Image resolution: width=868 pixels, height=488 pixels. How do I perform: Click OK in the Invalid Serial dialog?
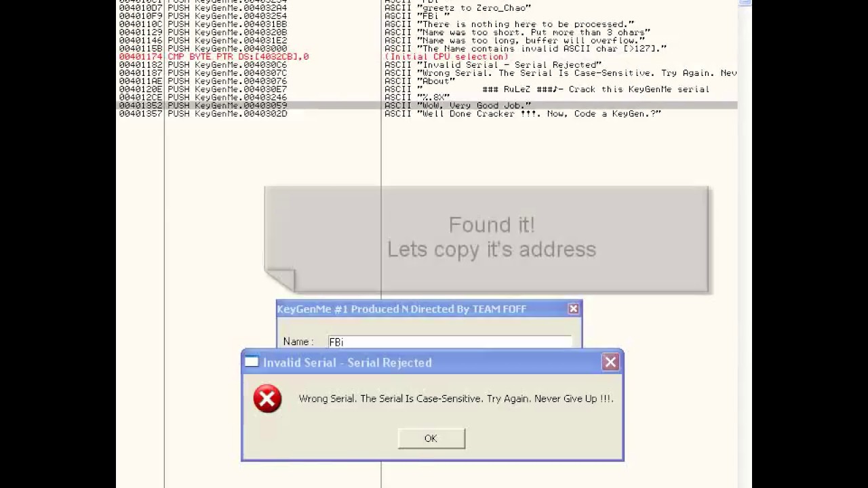pyautogui.click(x=431, y=439)
